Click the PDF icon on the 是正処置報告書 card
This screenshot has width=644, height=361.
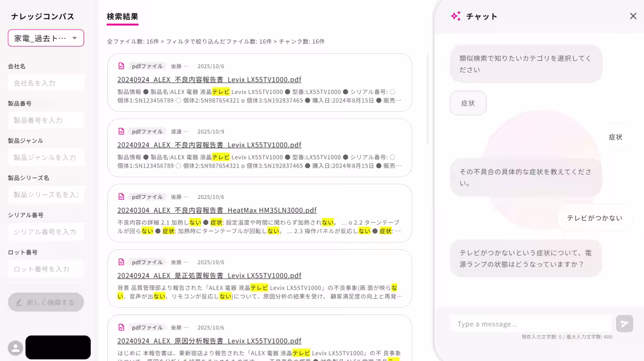(x=121, y=262)
